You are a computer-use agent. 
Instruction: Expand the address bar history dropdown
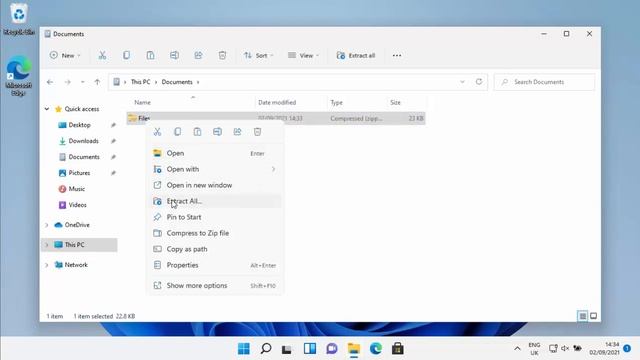click(x=462, y=82)
